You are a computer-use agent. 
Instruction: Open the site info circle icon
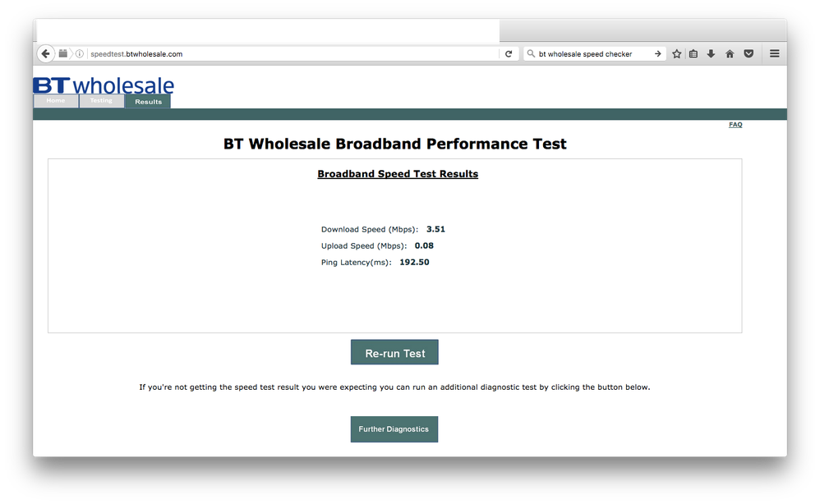tap(80, 54)
